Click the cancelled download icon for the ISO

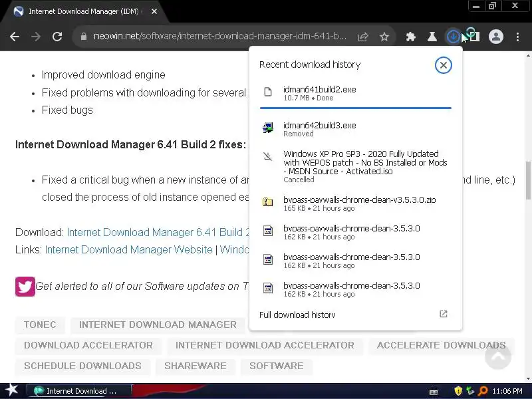268,156
